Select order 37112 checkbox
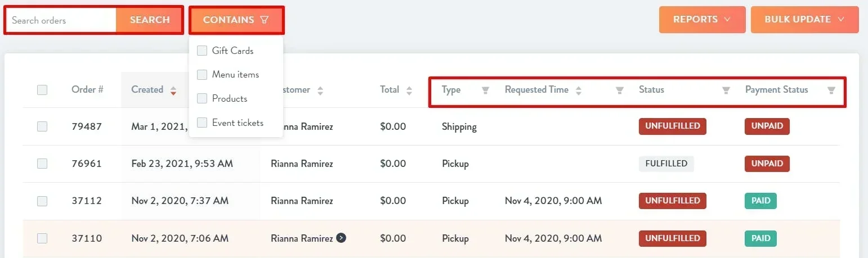This screenshot has height=258, width=868. [x=42, y=201]
